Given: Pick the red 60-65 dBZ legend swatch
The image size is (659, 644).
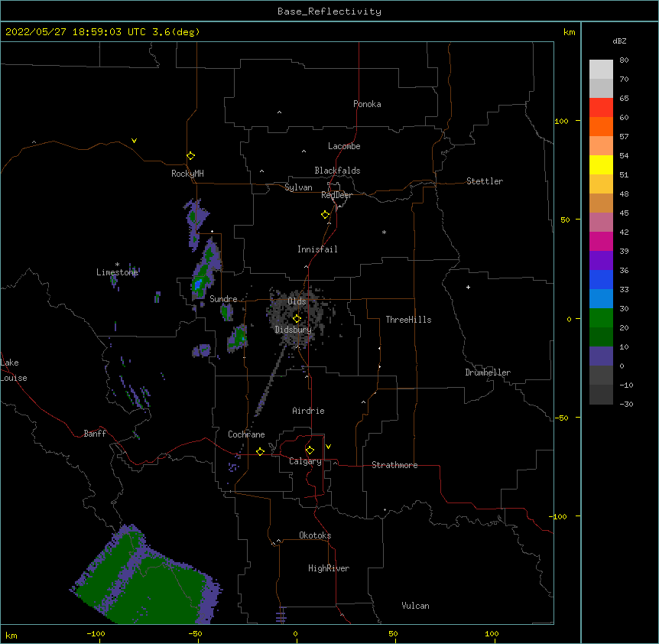Looking at the screenshot, I should [601, 108].
